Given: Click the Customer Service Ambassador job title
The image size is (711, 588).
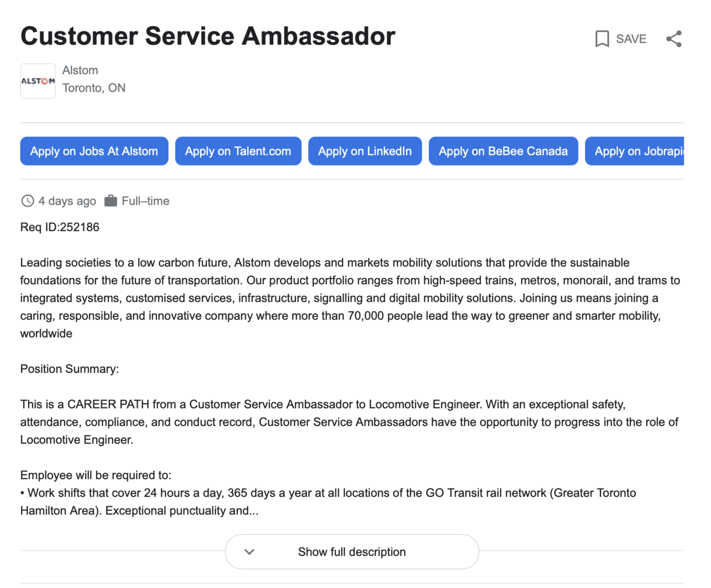Looking at the screenshot, I should click(208, 36).
